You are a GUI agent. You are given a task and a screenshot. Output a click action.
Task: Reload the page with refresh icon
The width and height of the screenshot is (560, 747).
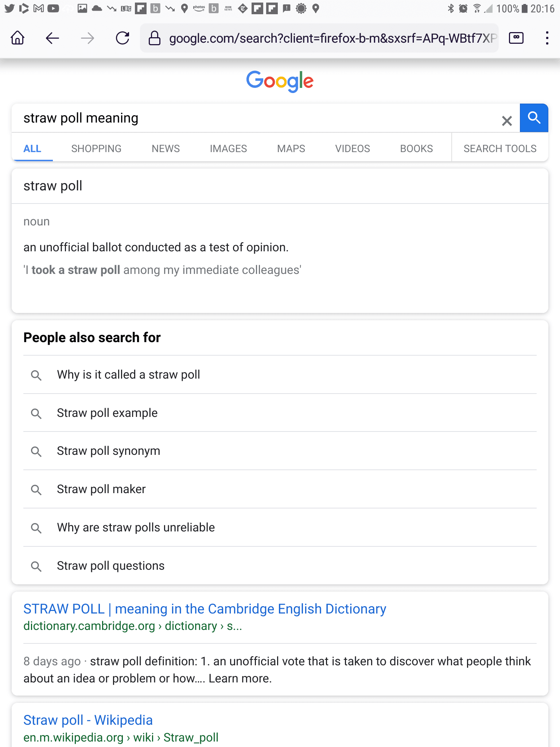pos(122,38)
